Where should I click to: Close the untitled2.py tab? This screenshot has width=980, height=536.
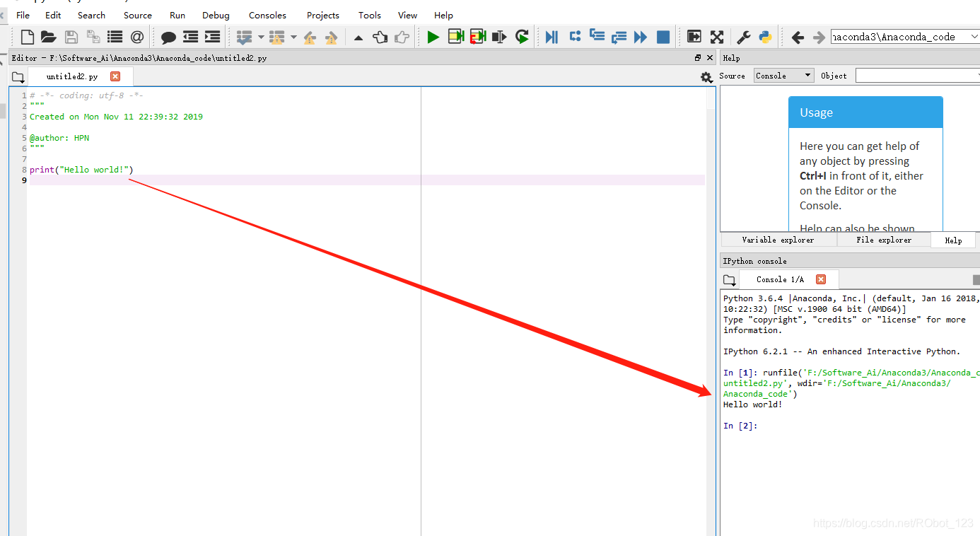tap(115, 76)
